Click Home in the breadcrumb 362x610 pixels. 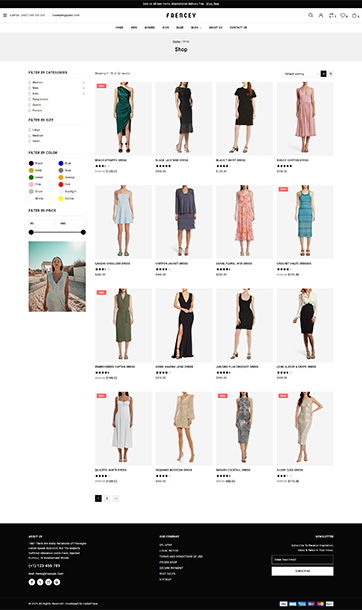(176, 41)
